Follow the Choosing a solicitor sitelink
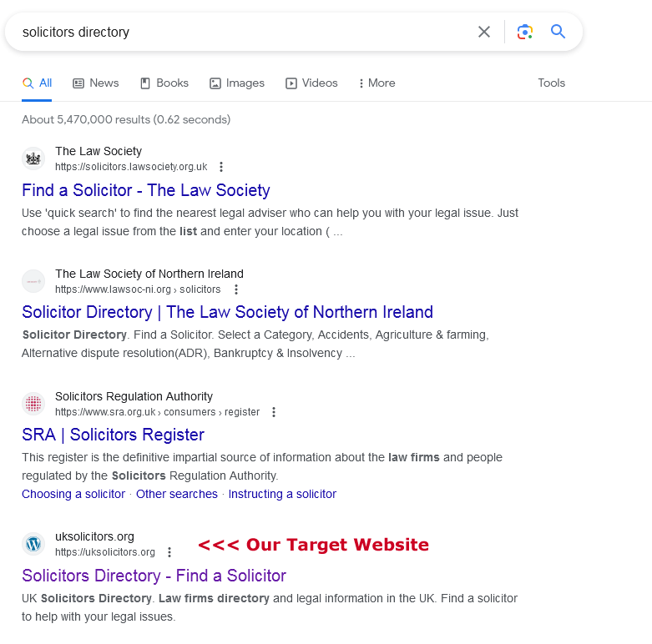Viewport: 652px width, 644px height. (73, 494)
